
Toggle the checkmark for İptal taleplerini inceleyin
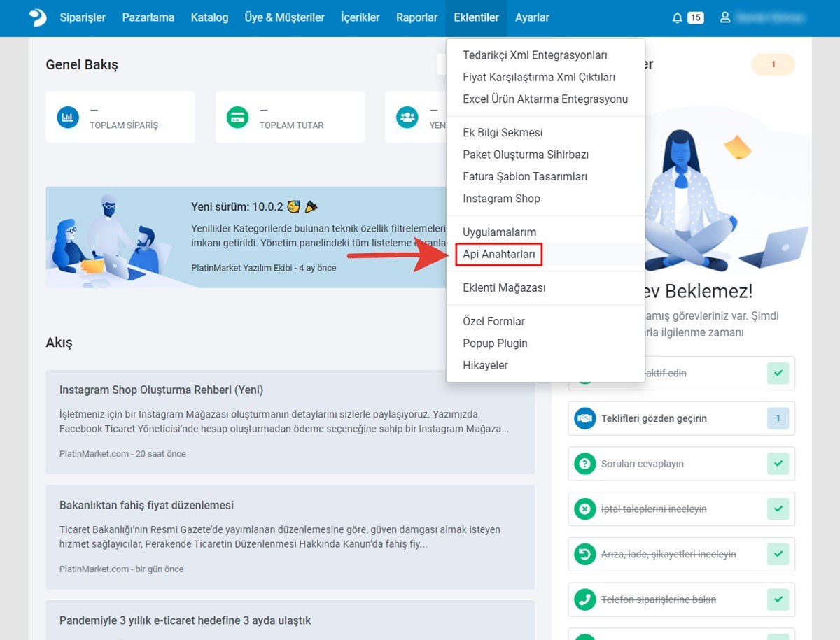(778, 509)
